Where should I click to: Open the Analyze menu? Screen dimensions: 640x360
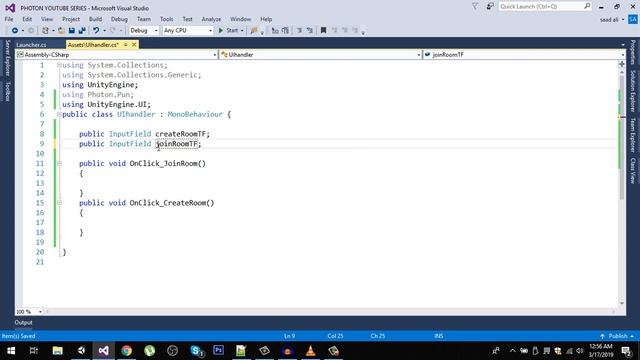pyautogui.click(x=211, y=19)
